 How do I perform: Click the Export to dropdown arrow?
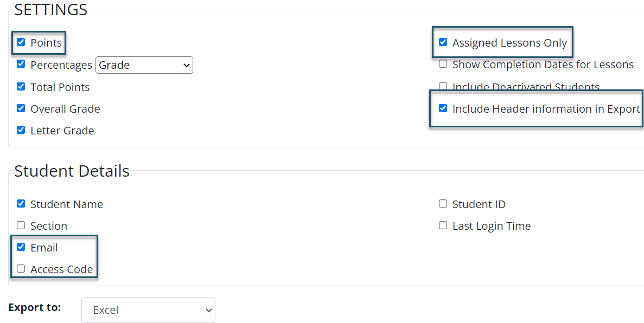coord(209,311)
